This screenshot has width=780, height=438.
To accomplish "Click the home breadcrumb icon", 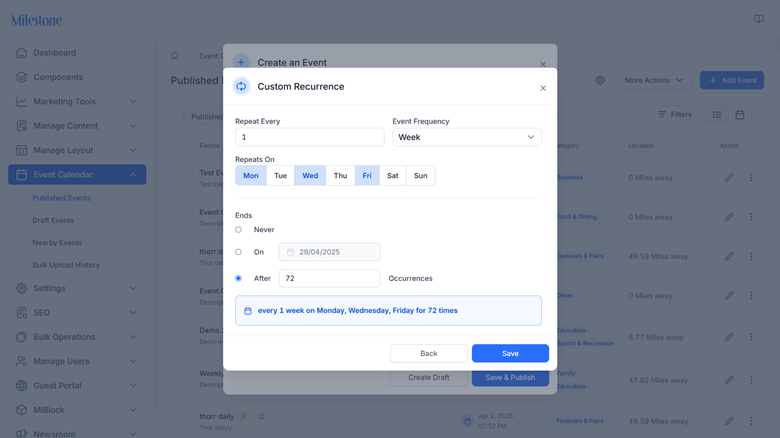I will [175, 56].
